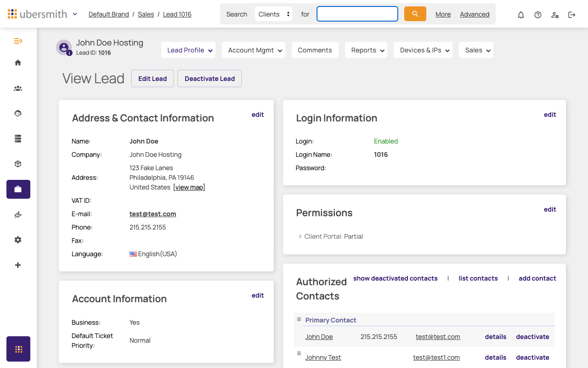Open the Account Mgmt dropdown menu

tap(254, 50)
